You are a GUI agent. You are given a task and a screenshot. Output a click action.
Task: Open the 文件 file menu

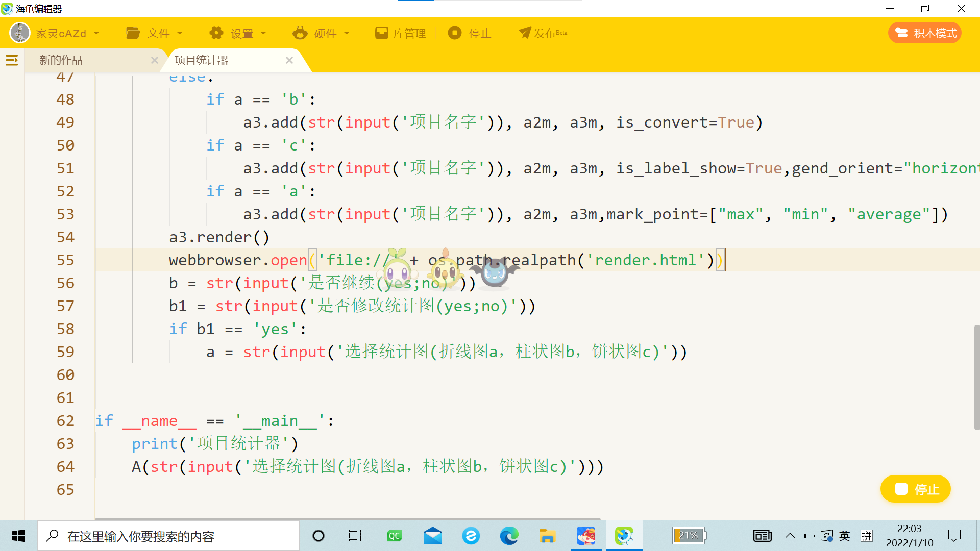tap(154, 33)
